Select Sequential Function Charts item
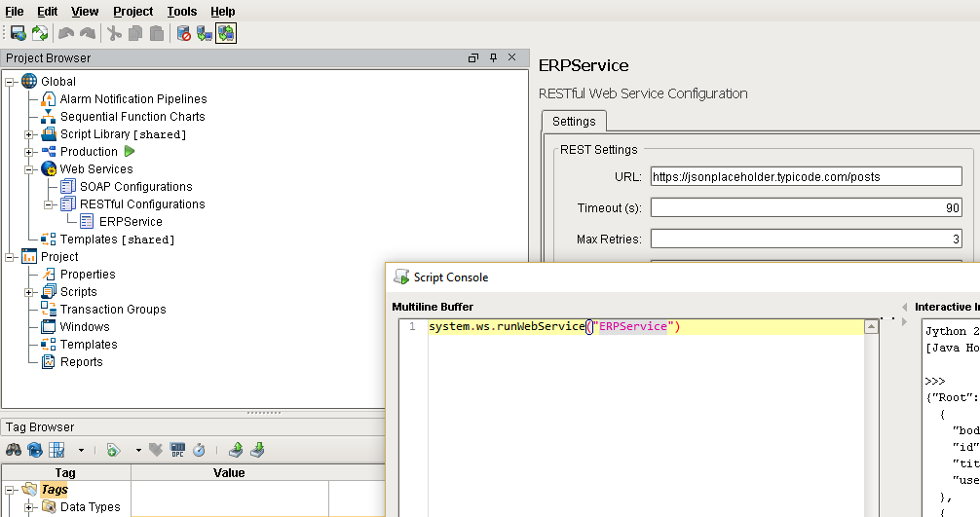The image size is (980, 517). pos(132,116)
